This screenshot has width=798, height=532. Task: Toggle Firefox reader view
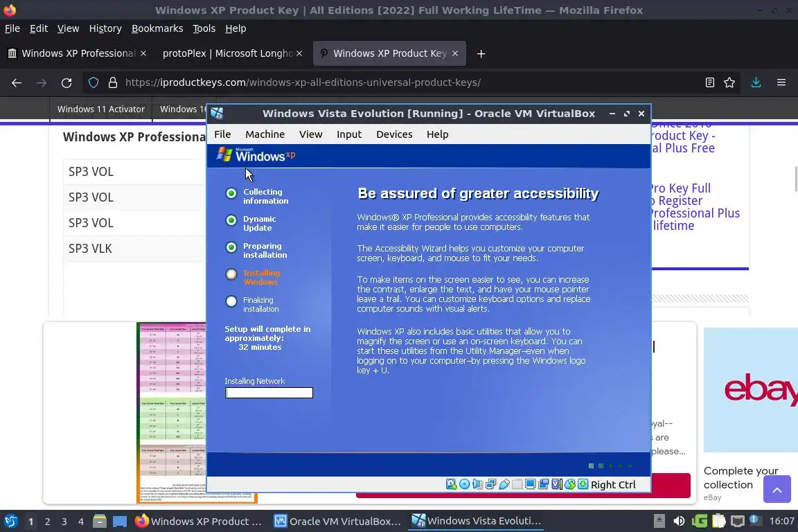pos(709,82)
